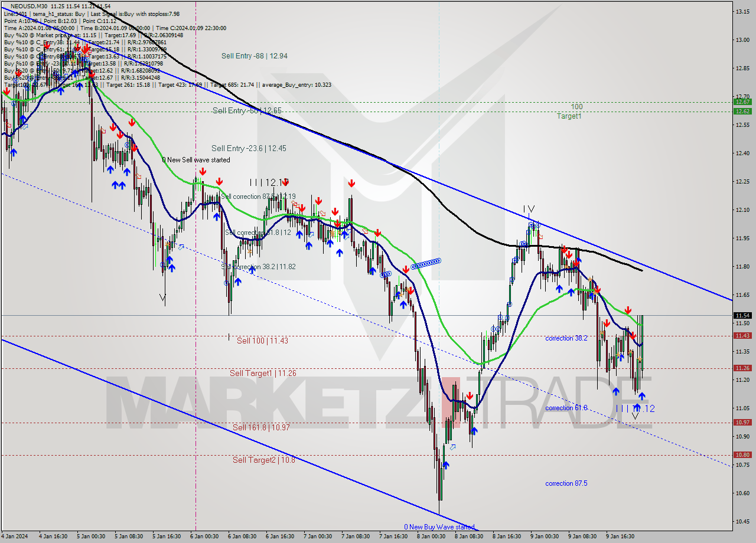Click the 'I I I 11.12' wave label
Screen dimensions: 756x543
coord(635,408)
